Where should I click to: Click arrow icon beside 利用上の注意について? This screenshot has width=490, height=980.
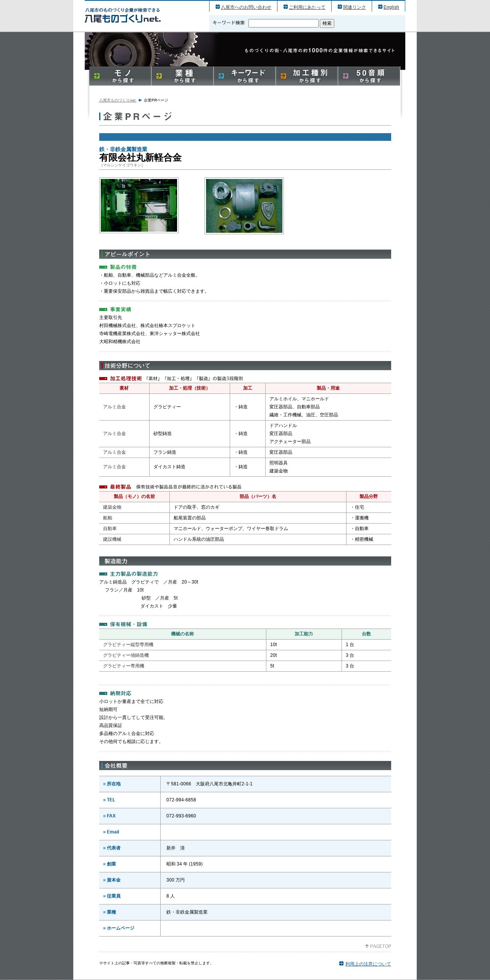click(341, 964)
